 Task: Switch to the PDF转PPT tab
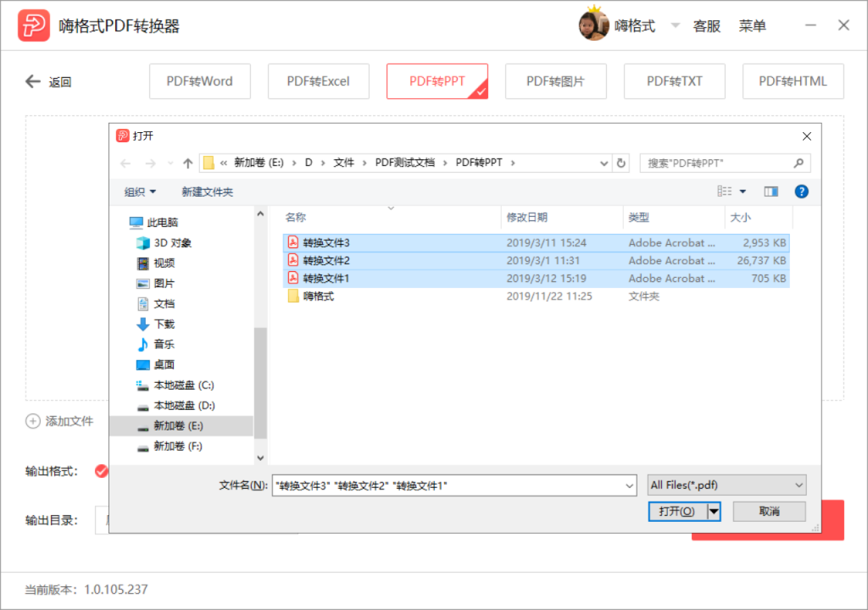(437, 81)
